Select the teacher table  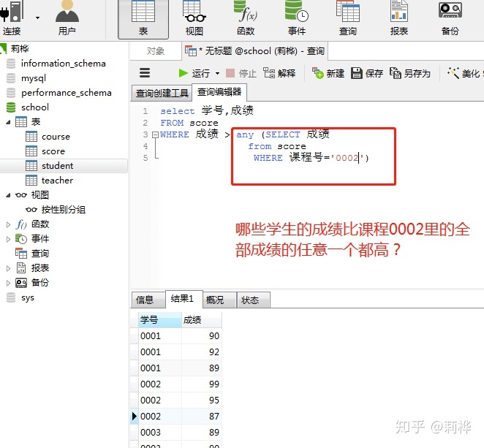click(58, 181)
